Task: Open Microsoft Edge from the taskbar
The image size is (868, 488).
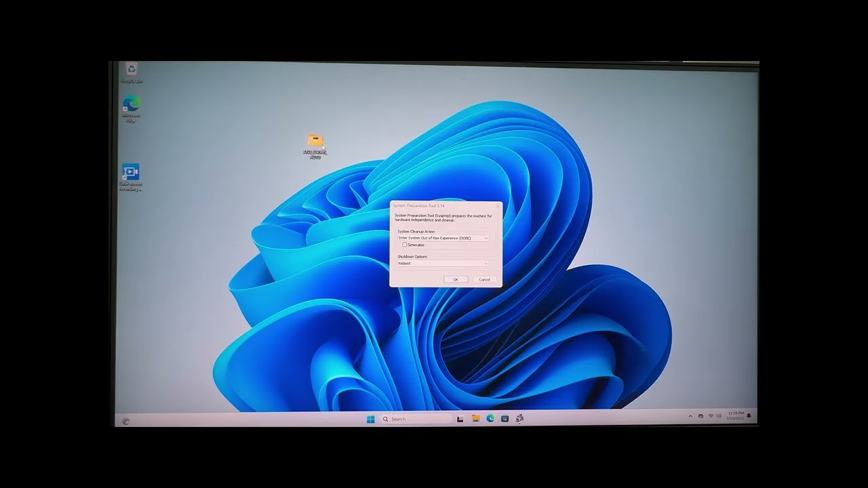Action: click(x=490, y=418)
